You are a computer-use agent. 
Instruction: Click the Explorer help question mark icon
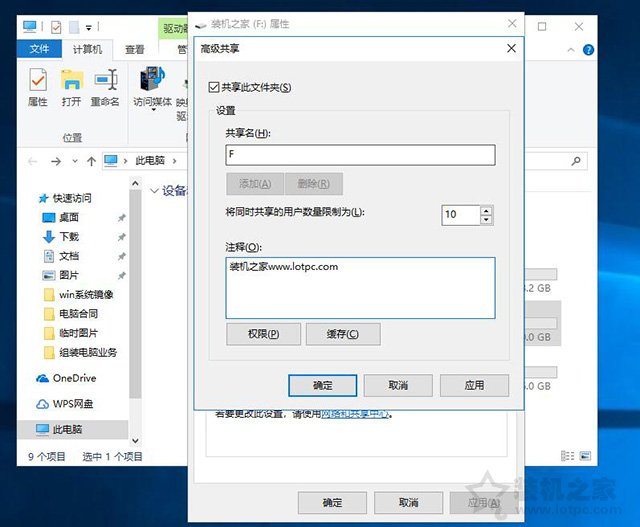[x=588, y=50]
